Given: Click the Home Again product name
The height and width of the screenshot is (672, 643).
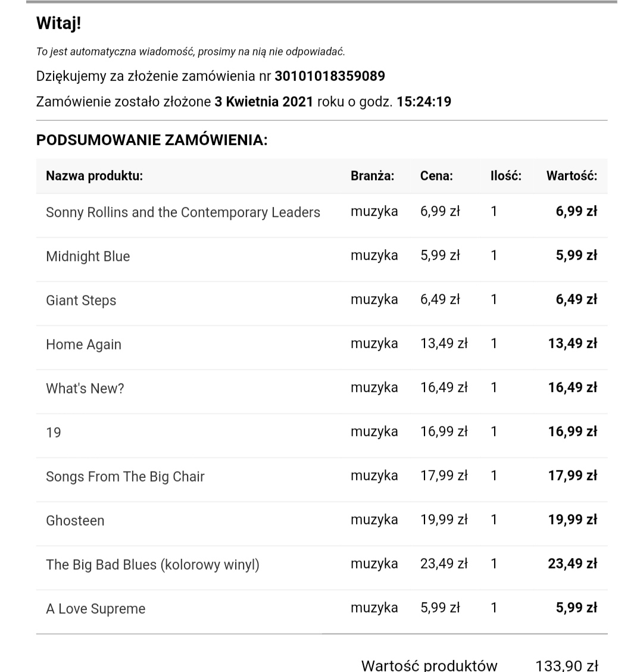Looking at the screenshot, I should [x=83, y=345].
